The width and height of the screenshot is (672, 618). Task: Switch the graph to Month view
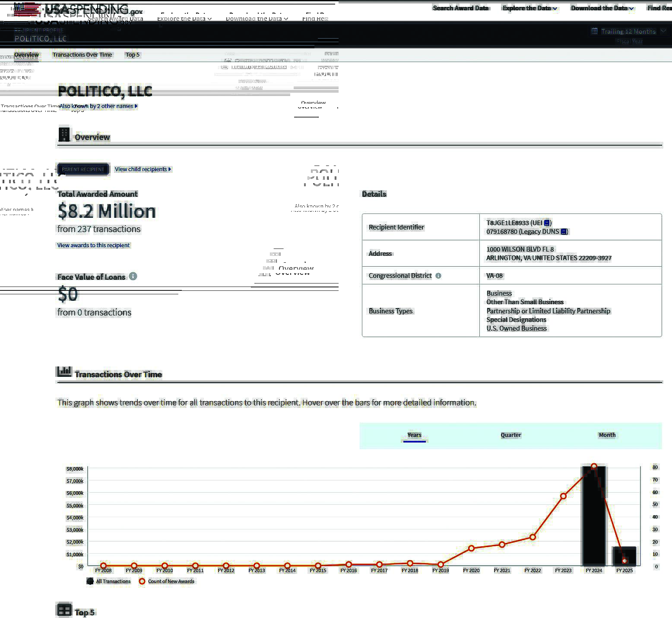[x=607, y=435]
